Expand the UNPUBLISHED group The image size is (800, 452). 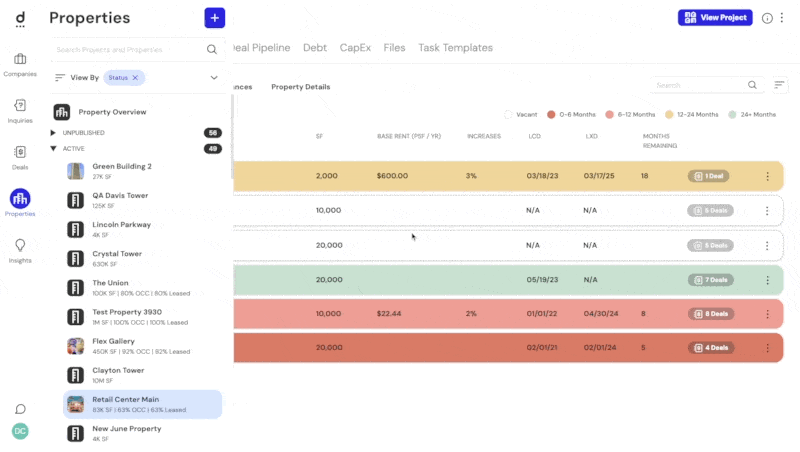(x=53, y=133)
